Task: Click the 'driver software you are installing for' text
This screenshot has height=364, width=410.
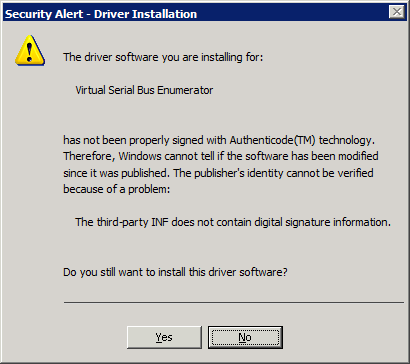Action: click(163, 57)
